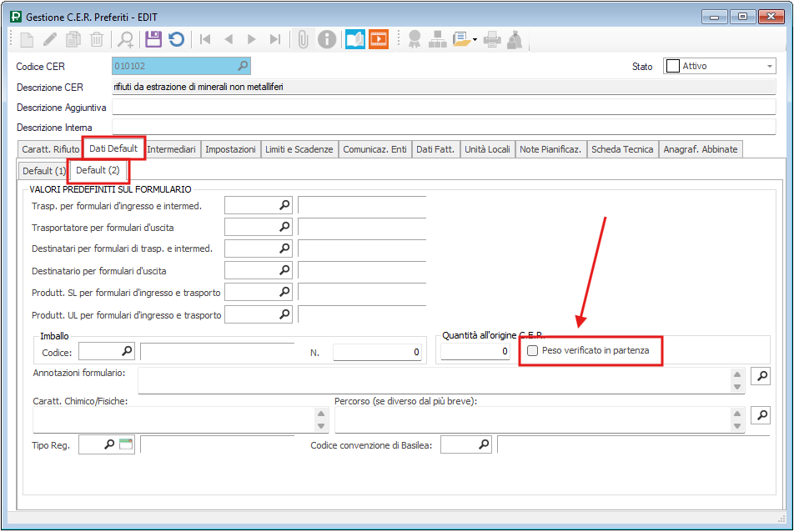Viewport: 794px width, 532px height.
Task: Click the printer icon in toolbar
Action: pyautogui.click(x=492, y=39)
